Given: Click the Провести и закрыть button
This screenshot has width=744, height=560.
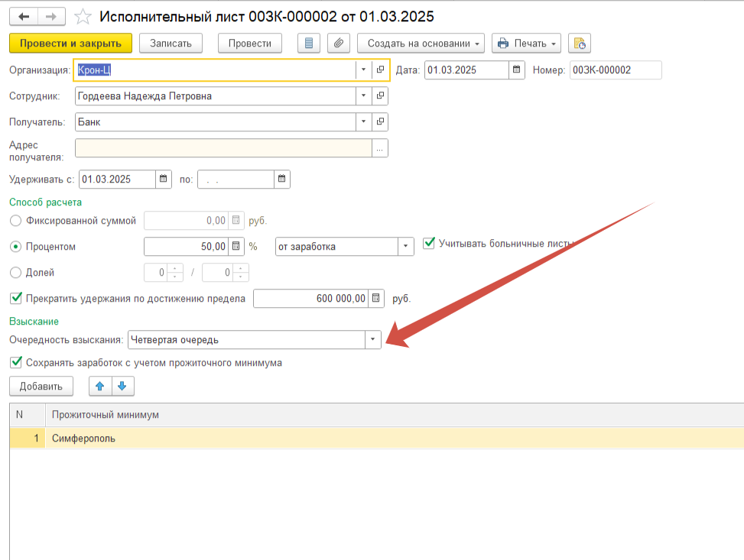Looking at the screenshot, I should [x=70, y=44].
